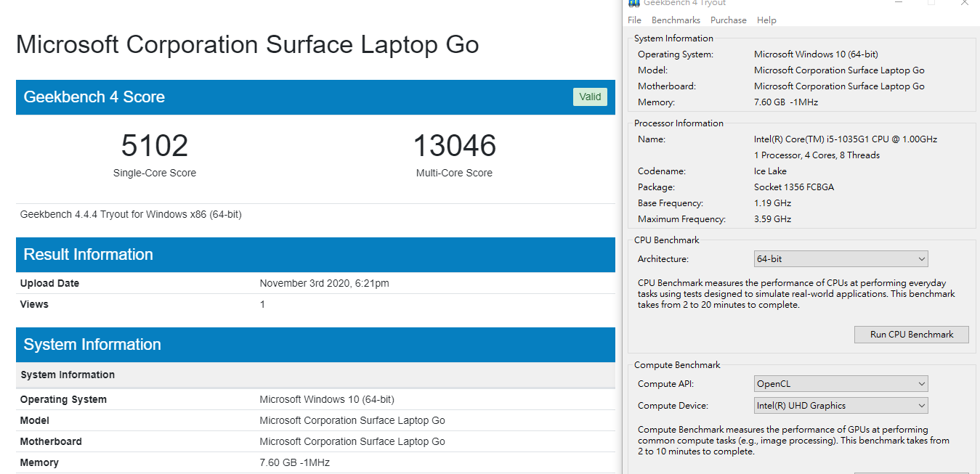
Task: Expand the Architecture 64-bit dropdown
Action: point(841,259)
